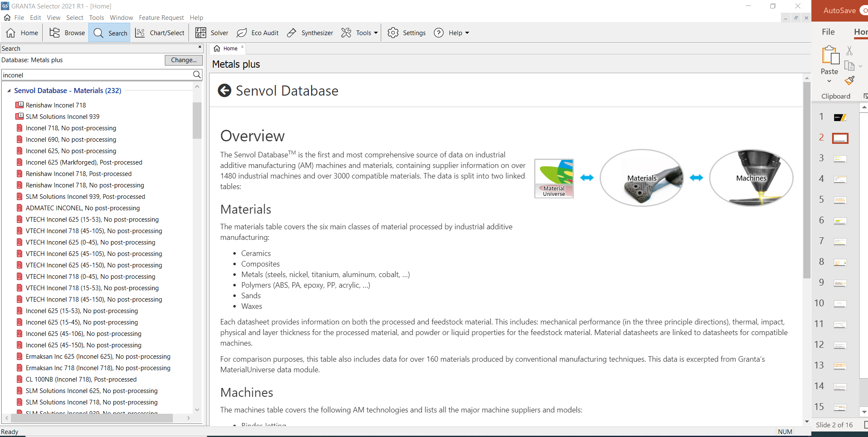This screenshot has height=437, width=868.
Task: Open Copy options arrow in PowerPoint
Action: [860, 66]
